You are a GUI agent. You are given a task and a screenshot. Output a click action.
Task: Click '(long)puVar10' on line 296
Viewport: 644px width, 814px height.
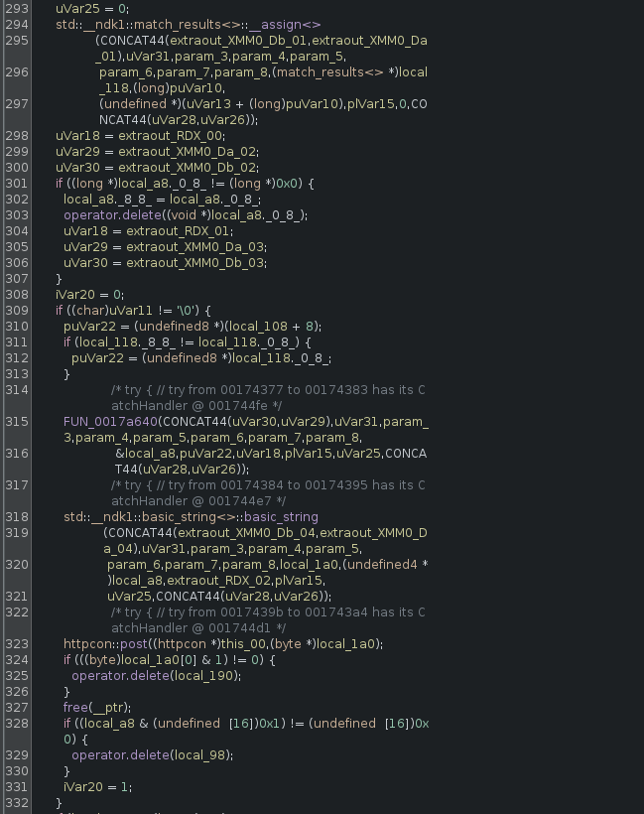coord(178,88)
